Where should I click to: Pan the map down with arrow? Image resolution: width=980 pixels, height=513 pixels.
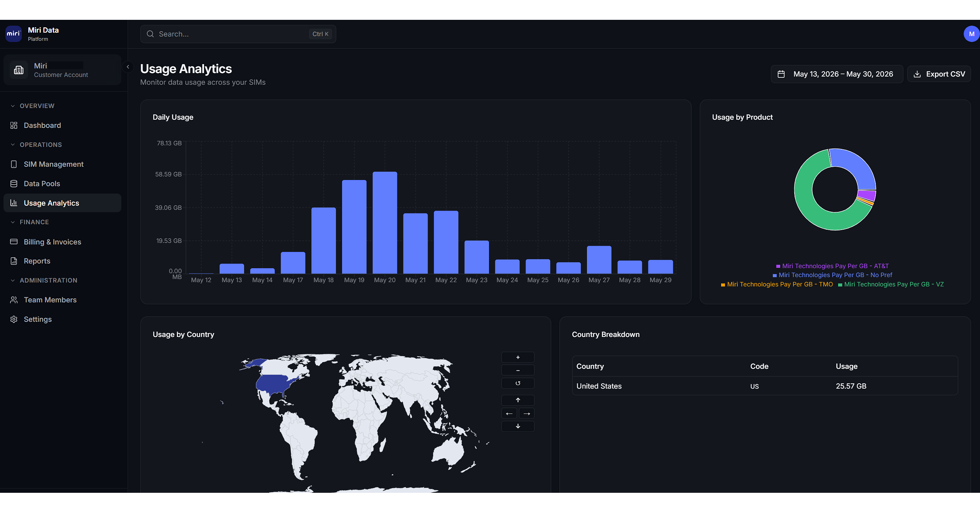pyautogui.click(x=518, y=426)
